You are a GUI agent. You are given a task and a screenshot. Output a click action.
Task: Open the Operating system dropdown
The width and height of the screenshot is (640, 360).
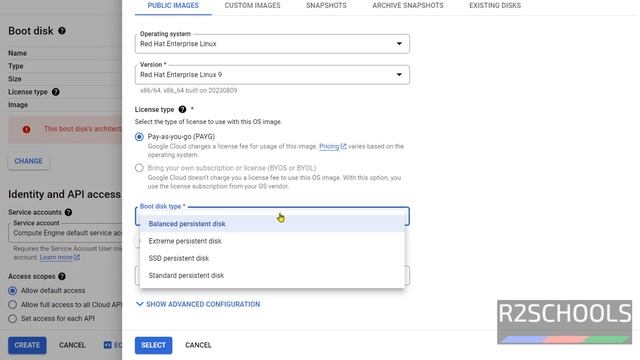[272, 44]
